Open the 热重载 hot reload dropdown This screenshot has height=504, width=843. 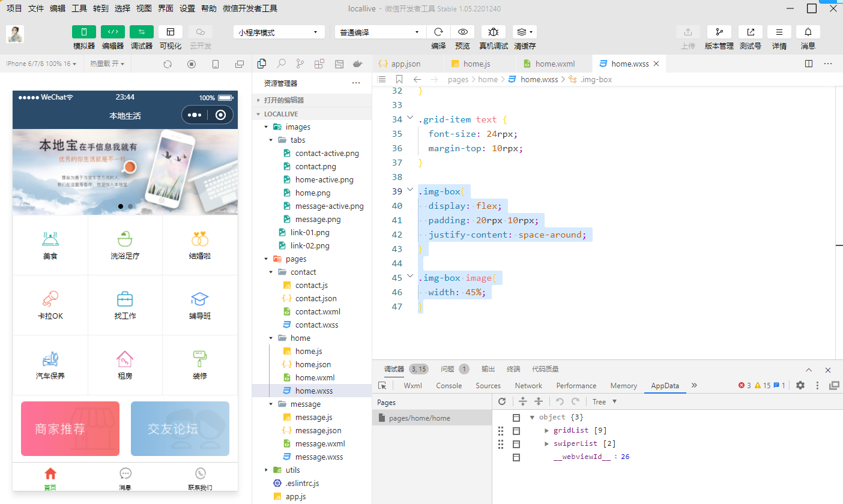[x=107, y=64]
